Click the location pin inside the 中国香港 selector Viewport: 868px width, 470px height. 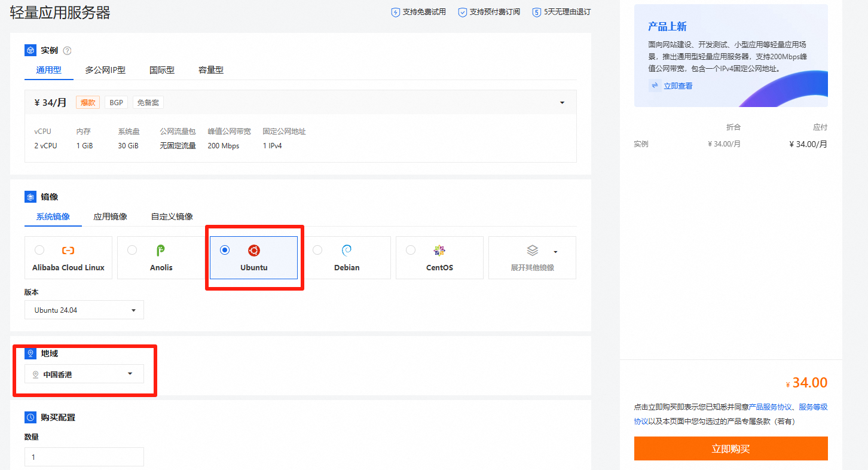(36, 374)
